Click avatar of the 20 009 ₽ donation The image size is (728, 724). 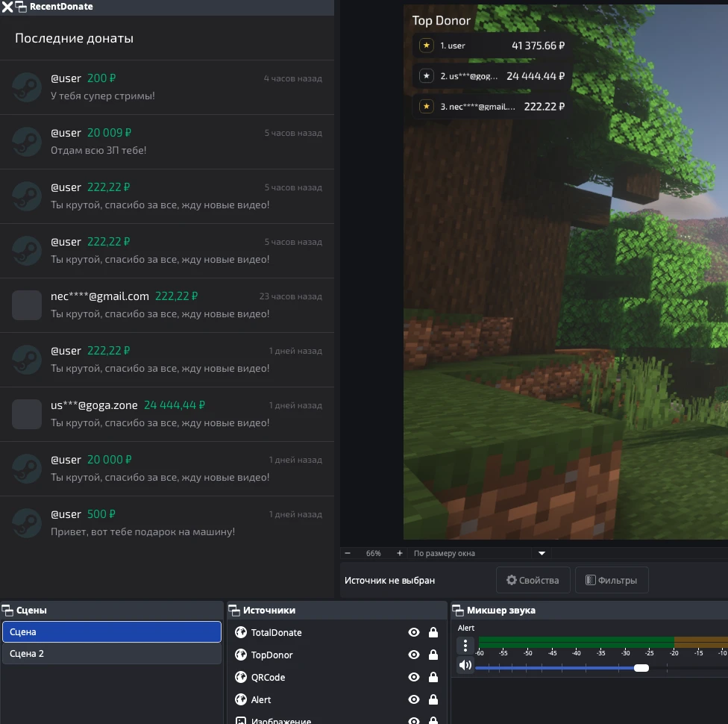pos(26,142)
